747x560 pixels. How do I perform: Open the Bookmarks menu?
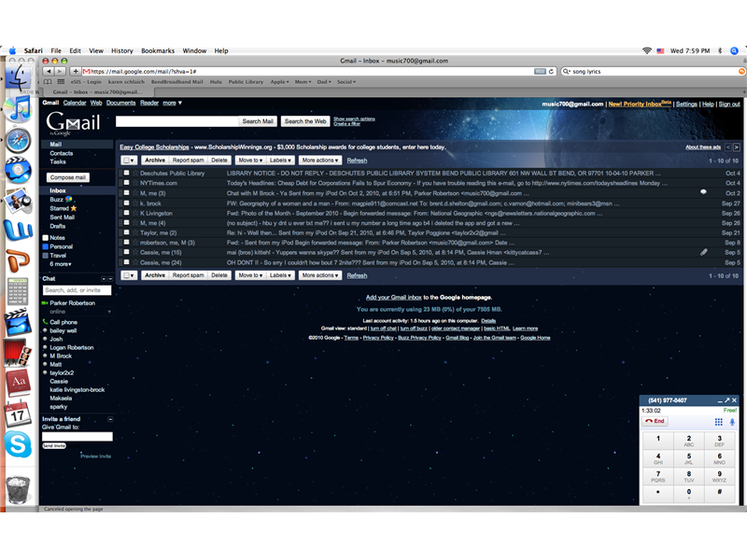tap(158, 50)
